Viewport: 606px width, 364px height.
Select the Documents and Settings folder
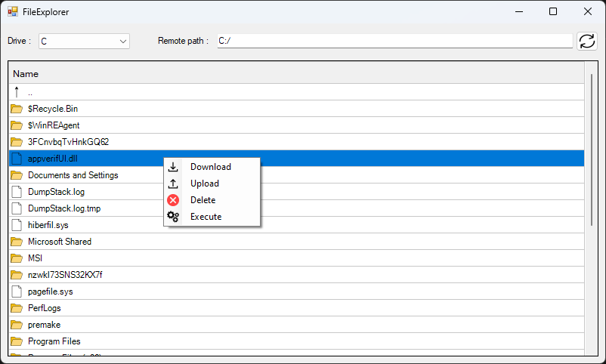point(73,175)
